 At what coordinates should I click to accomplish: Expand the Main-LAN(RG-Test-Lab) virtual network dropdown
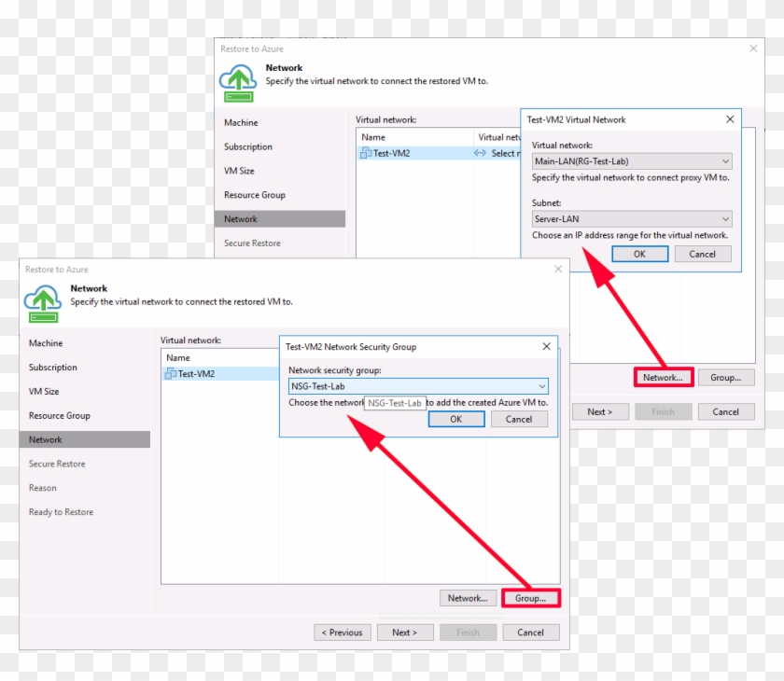click(725, 161)
